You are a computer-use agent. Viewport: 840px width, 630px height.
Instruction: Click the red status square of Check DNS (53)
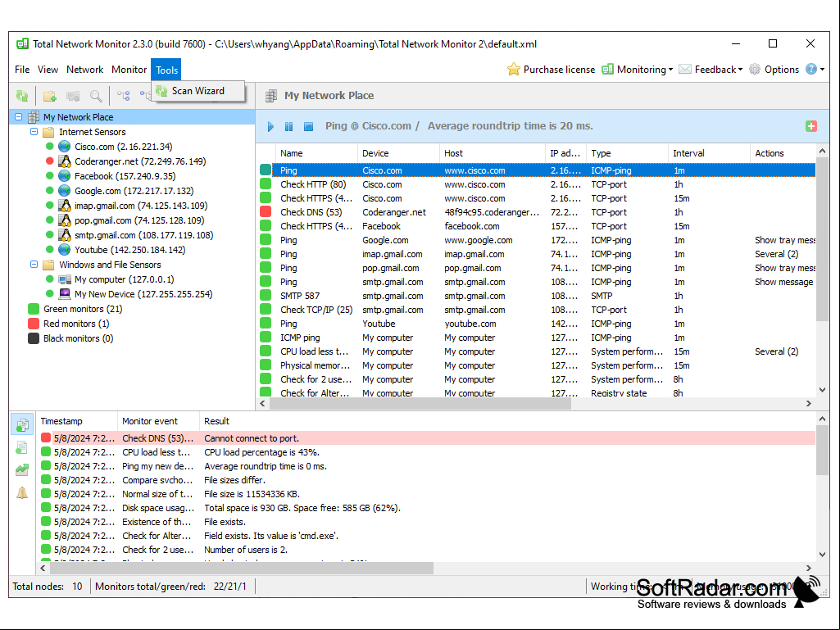266,212
